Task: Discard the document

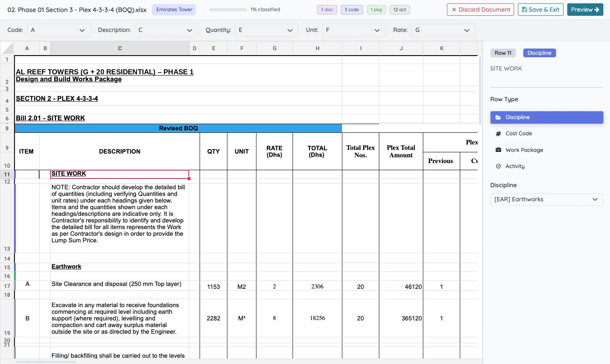Action: 481,10
